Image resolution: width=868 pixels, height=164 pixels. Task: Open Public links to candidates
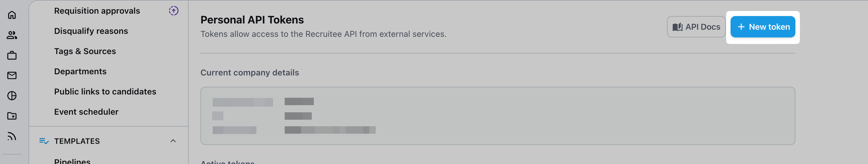[105, 92]
